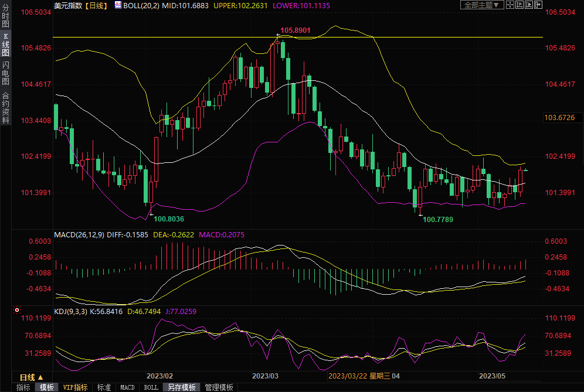Click the 100.7789 low price marker

pyautogui.click(x=438, y=219)
